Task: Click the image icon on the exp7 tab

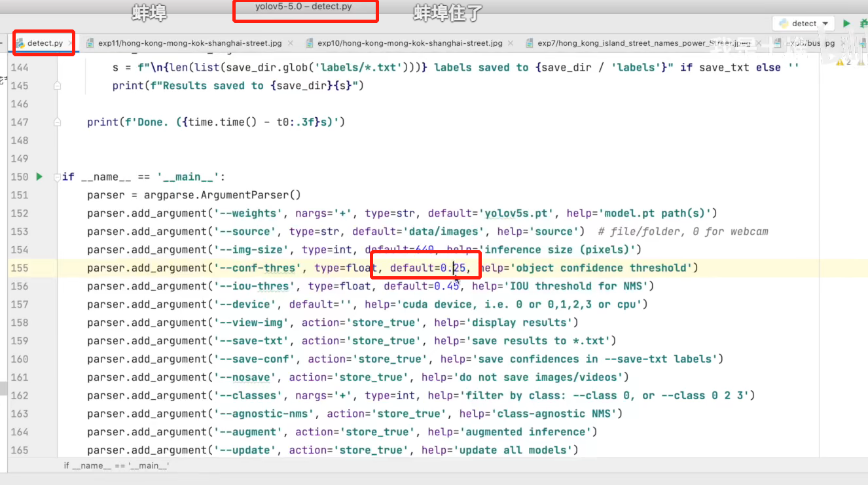Action: coord(530,43)
